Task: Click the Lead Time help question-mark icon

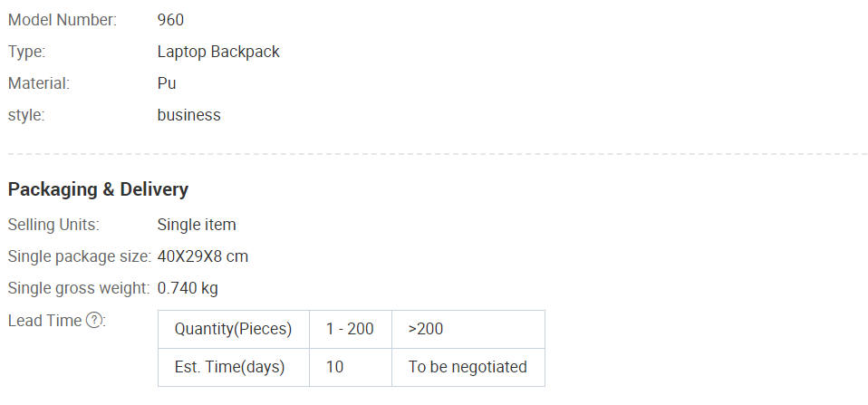Action: (x=94, y=321)
